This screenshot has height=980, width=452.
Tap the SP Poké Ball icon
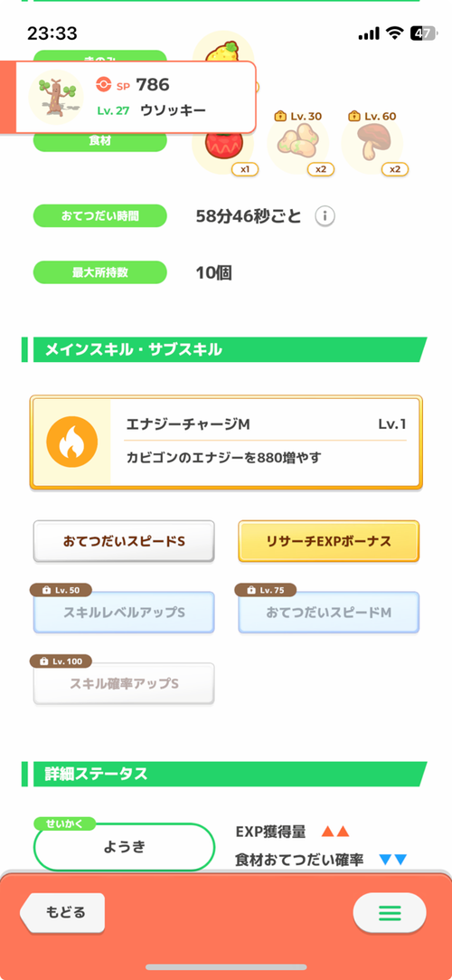(104, 84)
